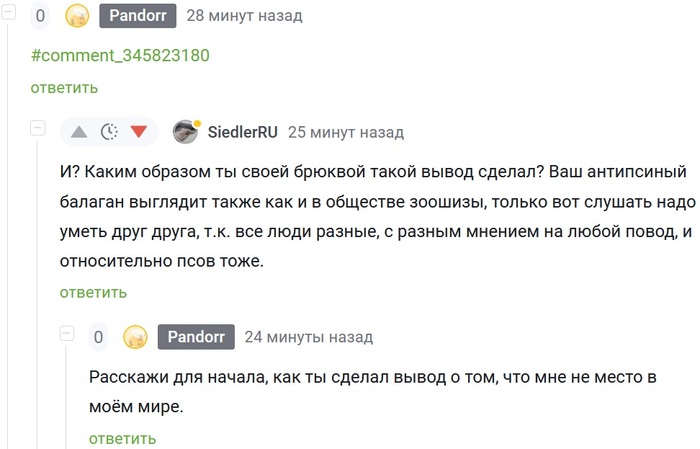Open SiedlerRU's avatar picture
The image size is (700, 449).
coord(185,132)
